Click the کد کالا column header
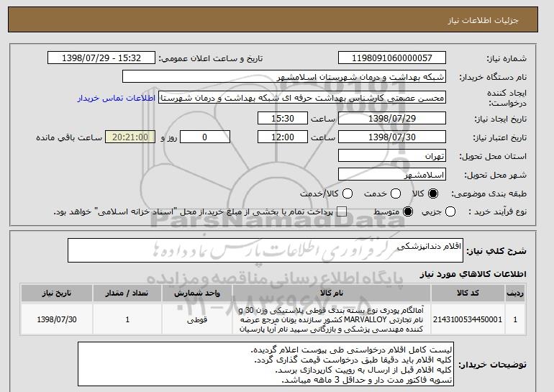554x392 pixels. coord(468,293)
